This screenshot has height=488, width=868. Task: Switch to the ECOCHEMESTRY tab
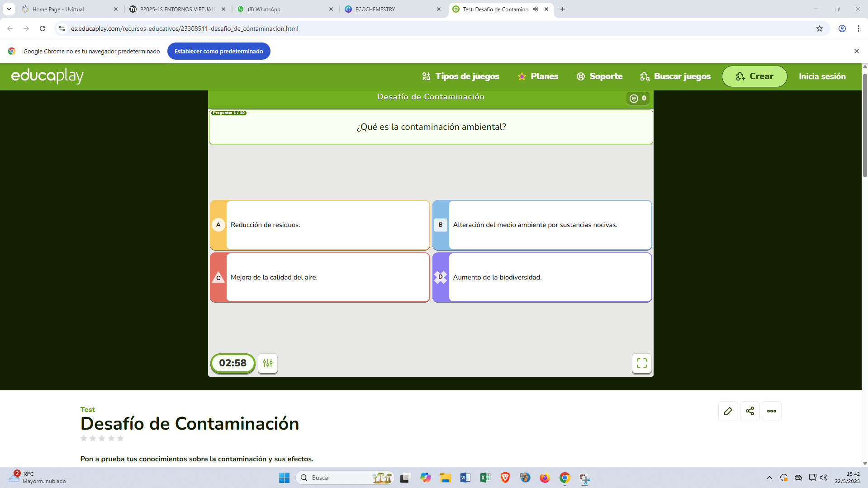pyautogui.click(x=392, y=9)
